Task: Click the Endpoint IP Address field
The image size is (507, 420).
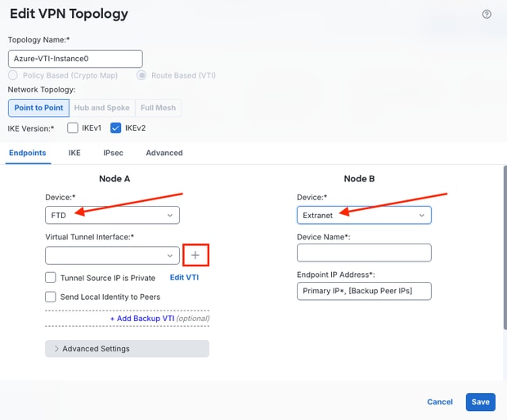Action: pos(364,291)
